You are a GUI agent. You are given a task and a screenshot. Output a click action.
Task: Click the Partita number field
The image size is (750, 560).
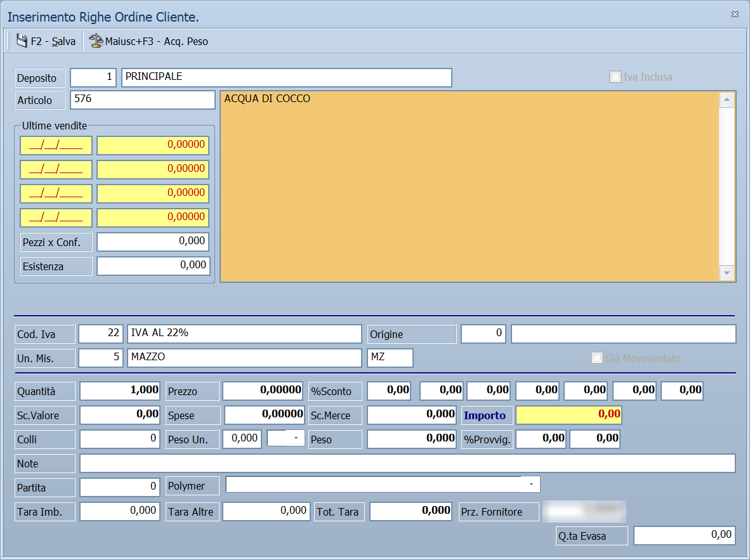119,487
